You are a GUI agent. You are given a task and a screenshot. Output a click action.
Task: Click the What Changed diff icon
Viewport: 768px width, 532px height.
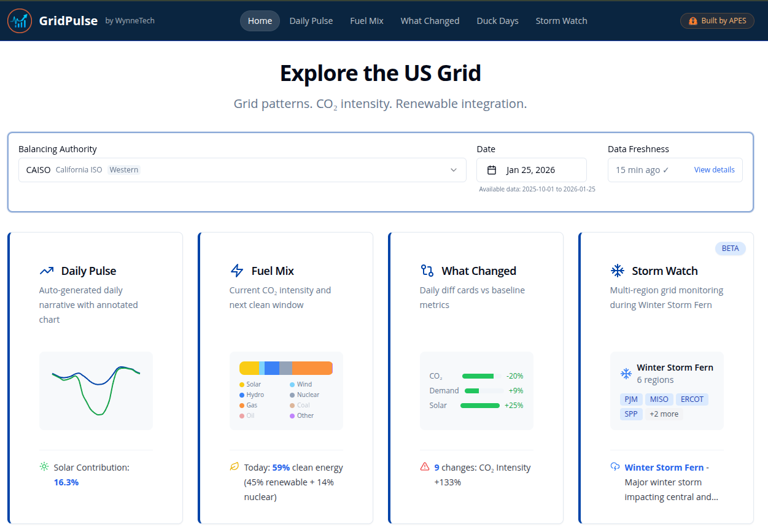click(x=427, y=270)
